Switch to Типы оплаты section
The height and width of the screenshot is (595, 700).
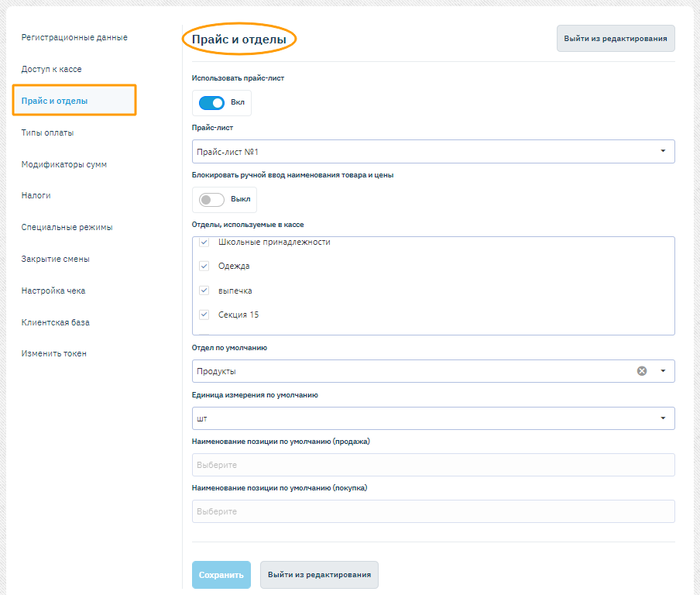pos(48,132)
